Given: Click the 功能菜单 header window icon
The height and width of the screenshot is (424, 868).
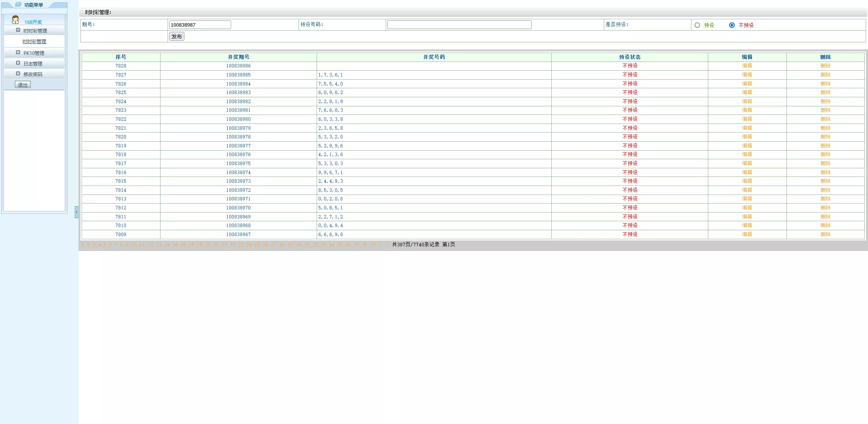Looking at the screenshot, I should click(18, 5).
